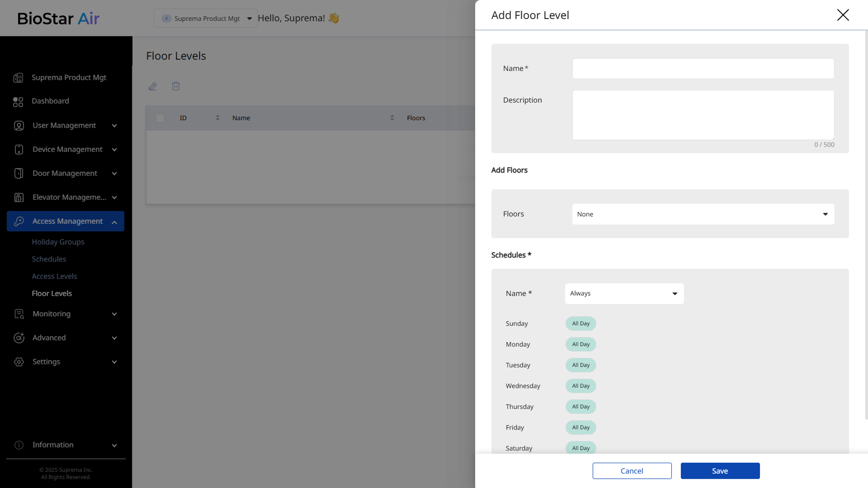This screenshot has width=868, height=488.
Task: Click the Advanced sidebar icon
Action: tap(19, 338)
